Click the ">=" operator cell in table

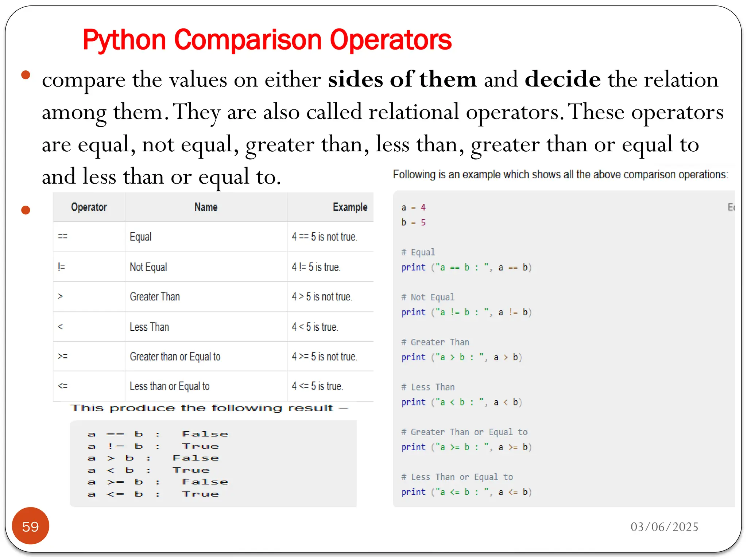click(x=89, y=356)
